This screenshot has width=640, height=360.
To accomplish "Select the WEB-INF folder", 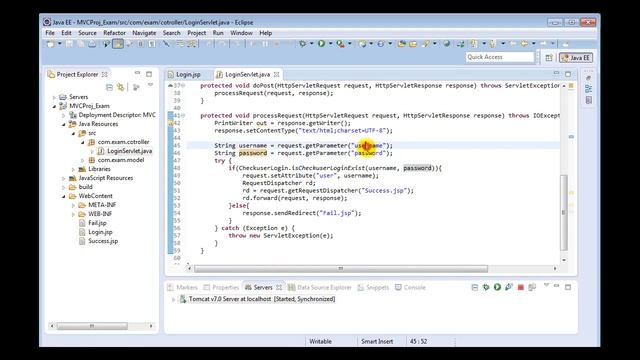I will click(100, 214).
